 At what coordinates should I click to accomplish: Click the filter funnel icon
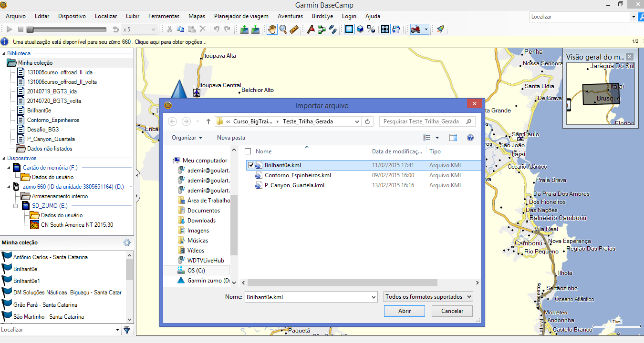tap(127, 330)
